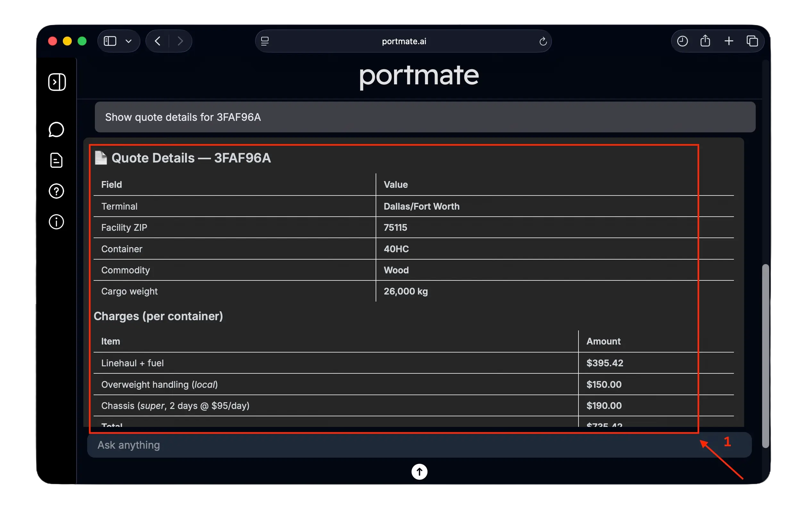
Task: Select the Facility ZIP value 75115
Action: click(x=395, y=227)
